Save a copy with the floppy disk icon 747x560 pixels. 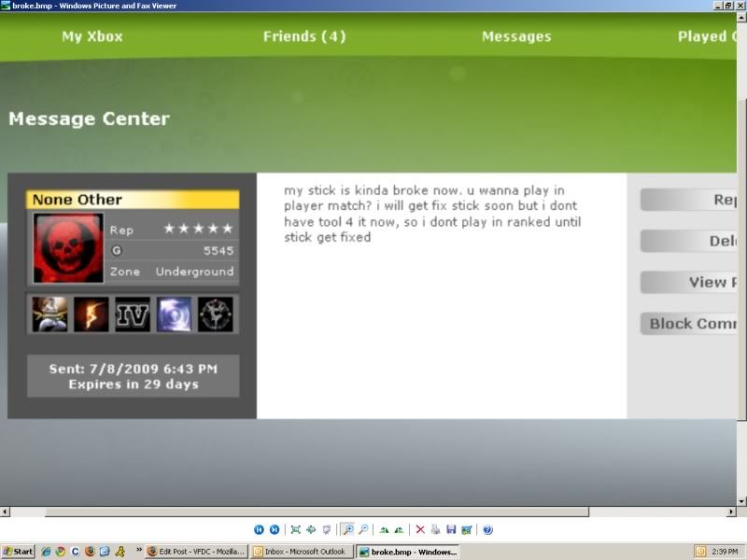tap(451, 529)
